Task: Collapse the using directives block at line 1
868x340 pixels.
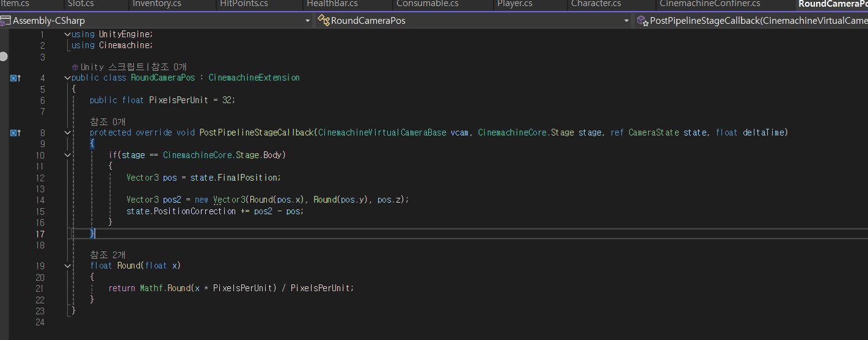Action: (x=67, y=34)
